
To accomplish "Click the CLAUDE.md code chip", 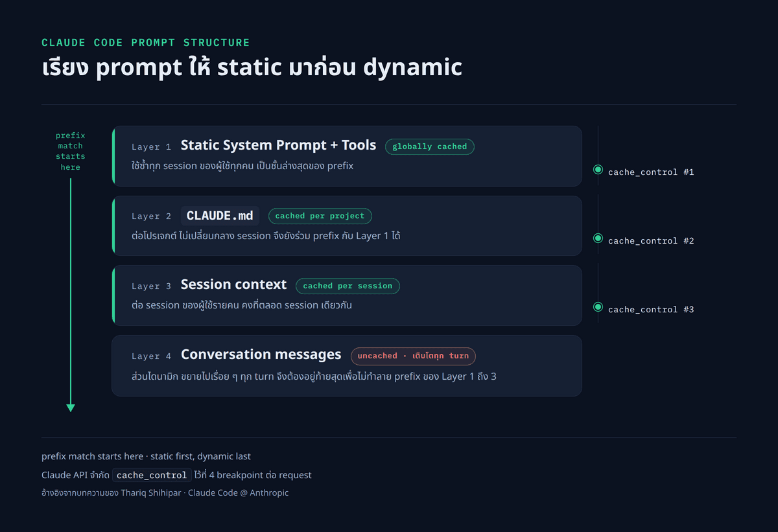I will coord(220,216).
